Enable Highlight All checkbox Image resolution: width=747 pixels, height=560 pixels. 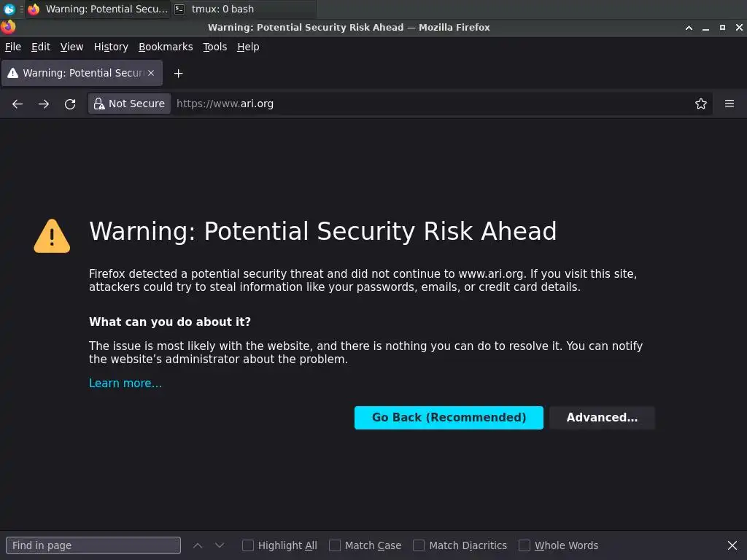point(248,545)
